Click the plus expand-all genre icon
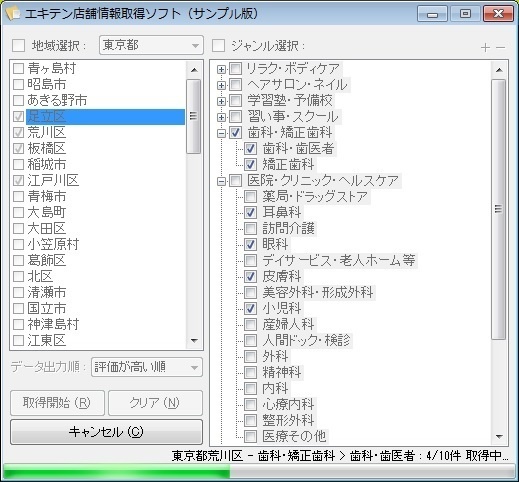The width and height of the screenshot is (519, 482). click(x=485, y=48)
